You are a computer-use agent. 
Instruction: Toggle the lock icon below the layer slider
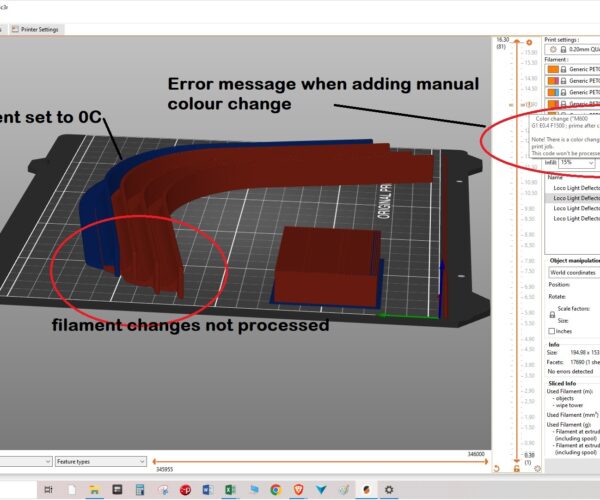[x=517, y=469]
